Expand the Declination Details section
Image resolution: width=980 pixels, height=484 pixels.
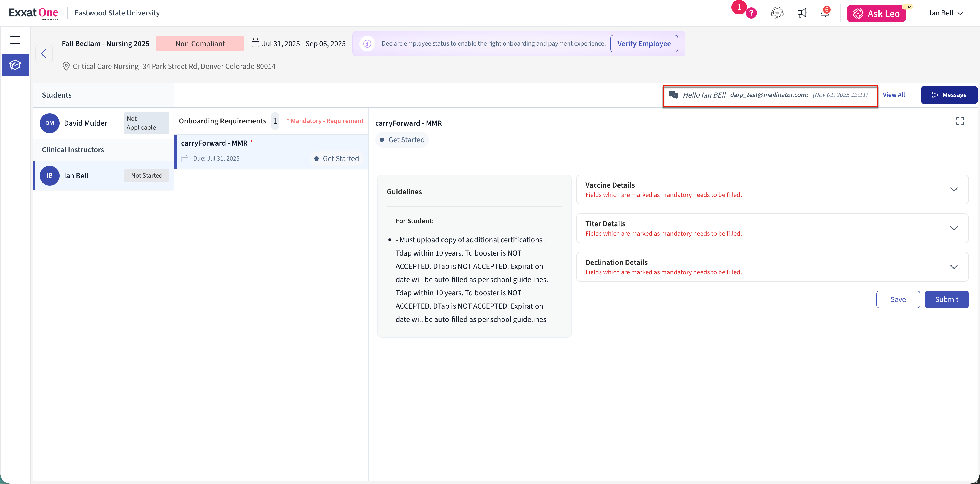point(953,267)
